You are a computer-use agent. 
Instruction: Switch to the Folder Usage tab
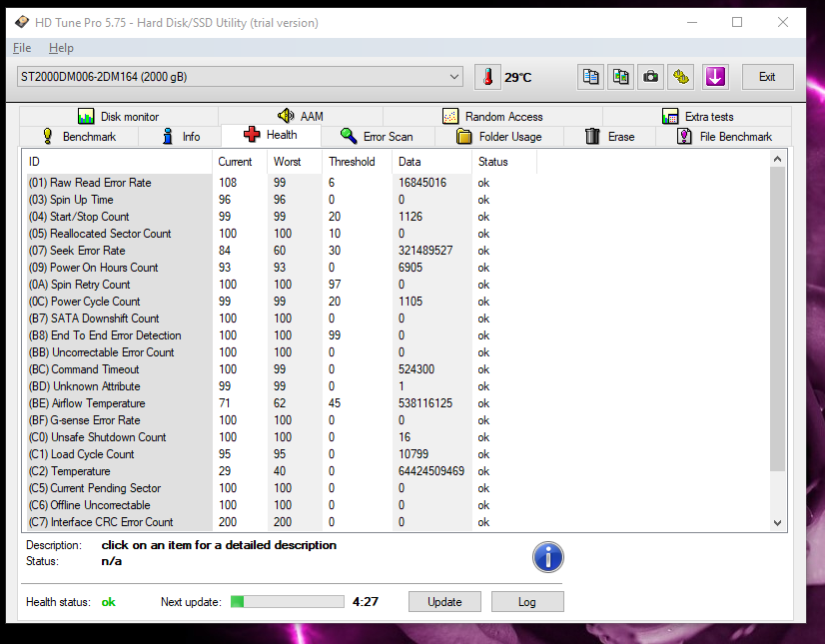(x=498, y=136)
